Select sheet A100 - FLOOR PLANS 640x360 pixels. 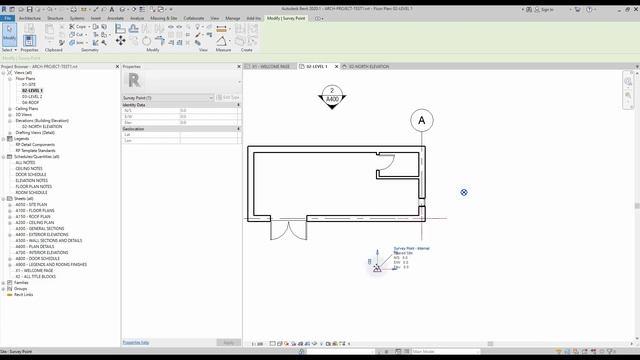click(35, 211)
